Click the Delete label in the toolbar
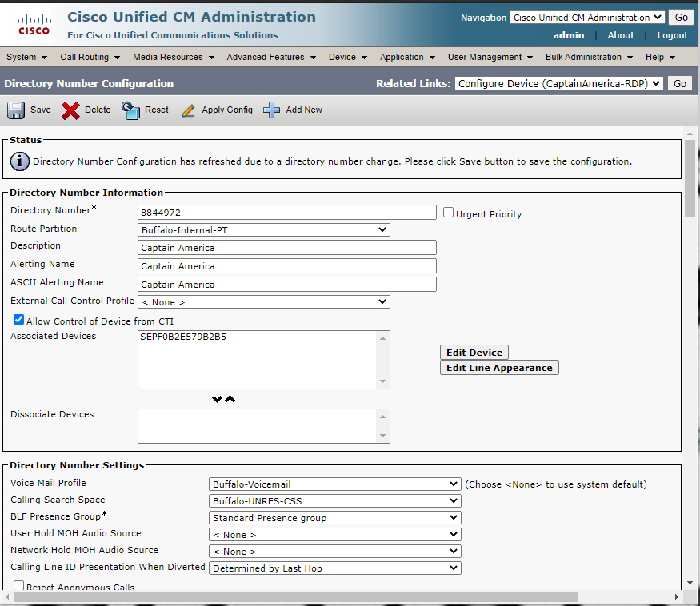 point(98,110)
